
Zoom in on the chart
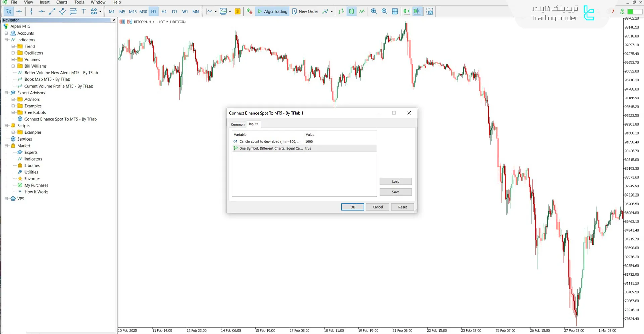374,11
